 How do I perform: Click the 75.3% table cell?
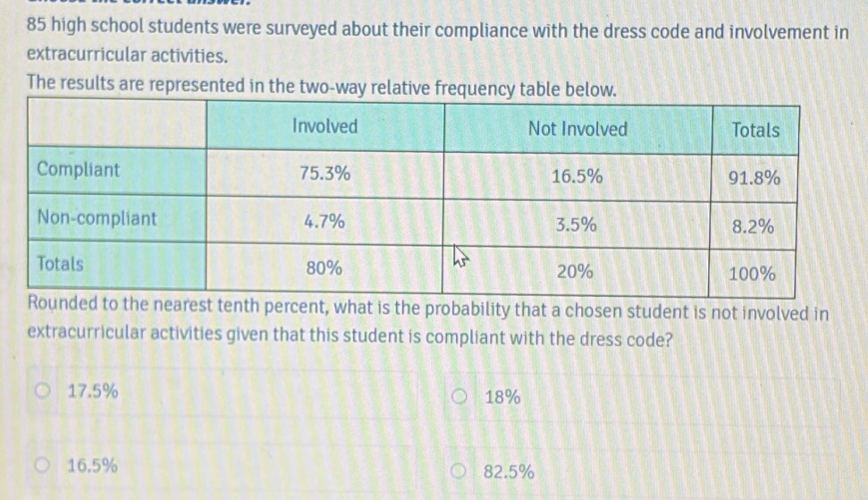tap(324, 174)
